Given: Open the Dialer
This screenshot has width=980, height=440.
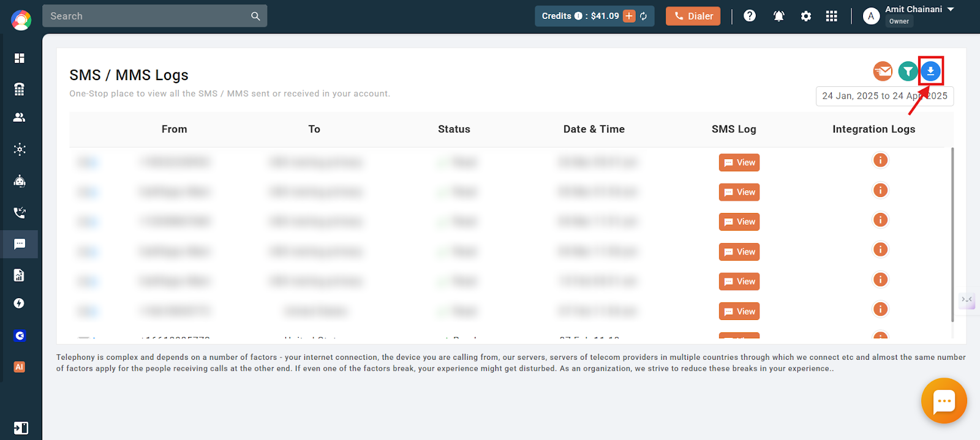Looking at the screenshot, I should click(693, 16).
